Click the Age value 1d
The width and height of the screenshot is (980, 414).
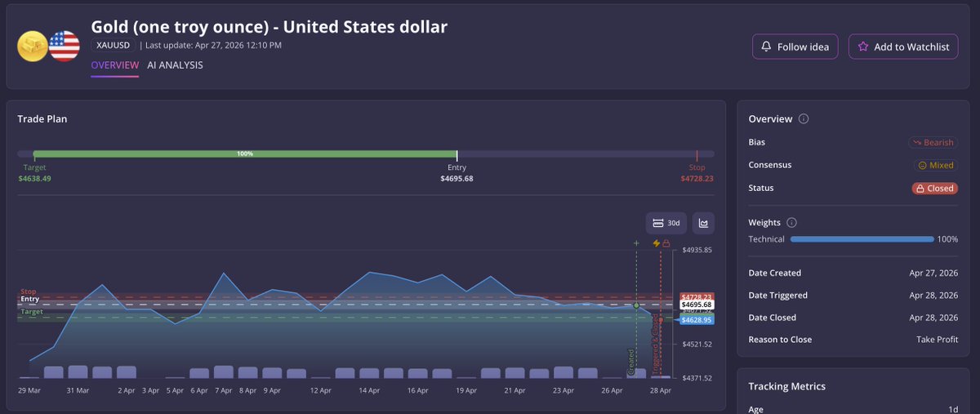tap(953, 411)
